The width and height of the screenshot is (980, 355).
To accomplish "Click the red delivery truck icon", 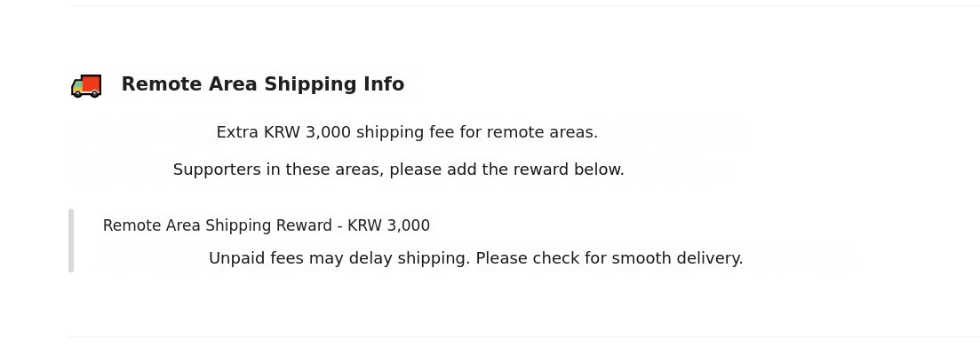I will (86, 85).
